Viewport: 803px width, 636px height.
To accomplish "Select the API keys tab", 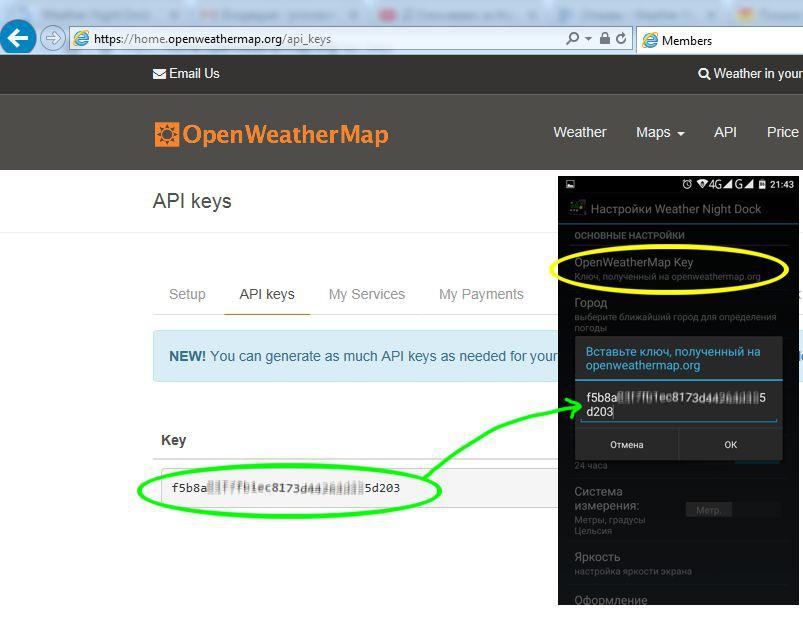I will [x=267, y=294].
